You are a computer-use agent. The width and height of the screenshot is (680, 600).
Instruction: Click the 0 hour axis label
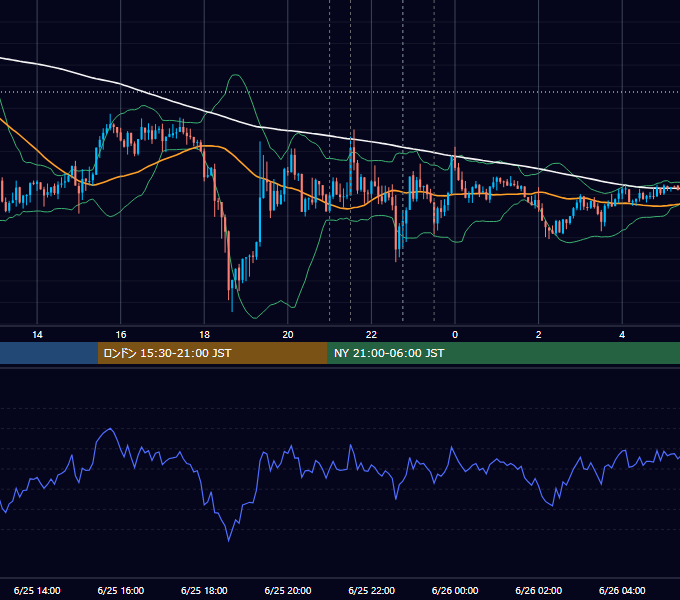click(x=455, y=335)
